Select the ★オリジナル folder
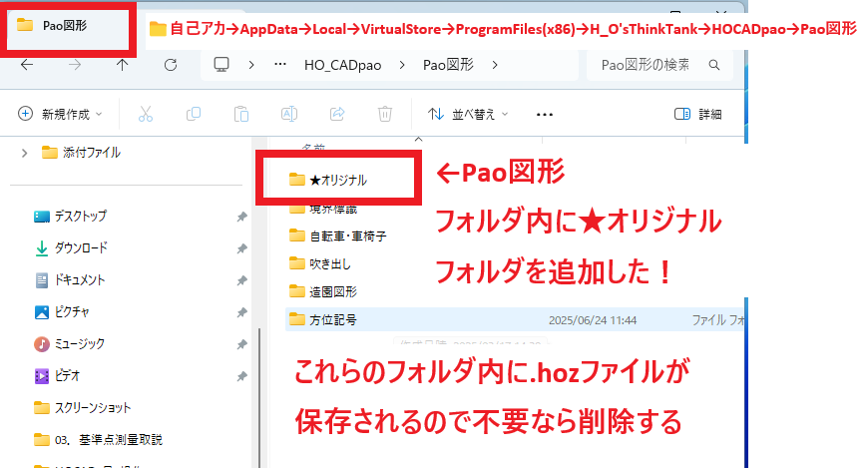Image resolution: width=868 pixels, height=468 pixels. 327,180
